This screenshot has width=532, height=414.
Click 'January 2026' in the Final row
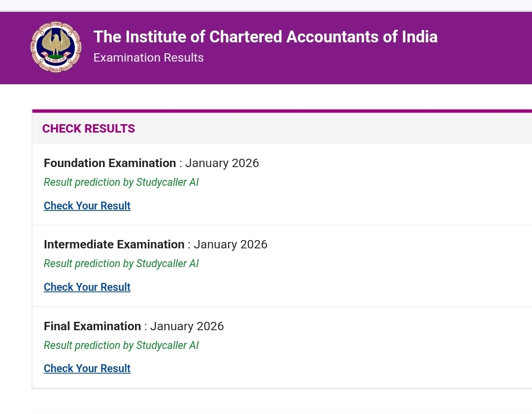click(187, 326)
